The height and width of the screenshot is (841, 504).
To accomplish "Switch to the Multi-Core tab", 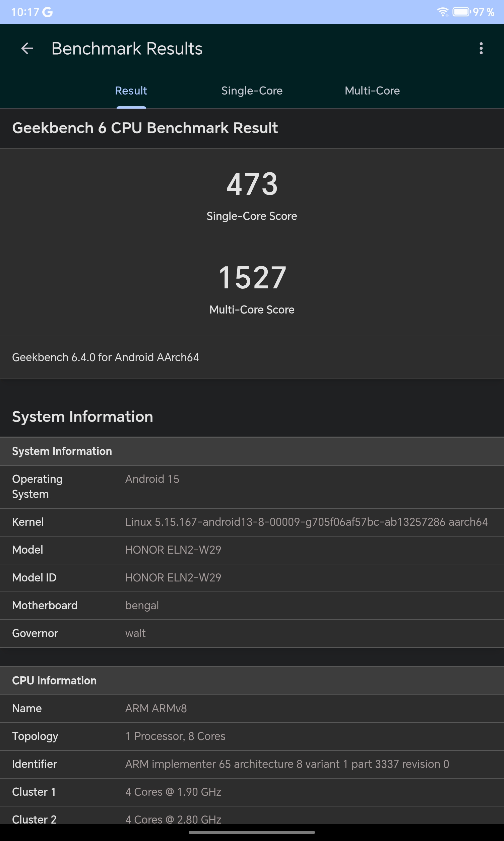I will [372, 91].
